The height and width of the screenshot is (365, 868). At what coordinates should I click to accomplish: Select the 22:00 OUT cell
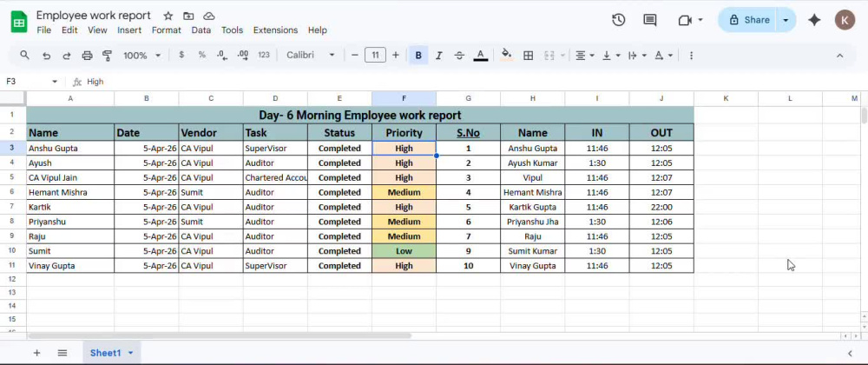point(661,207)
